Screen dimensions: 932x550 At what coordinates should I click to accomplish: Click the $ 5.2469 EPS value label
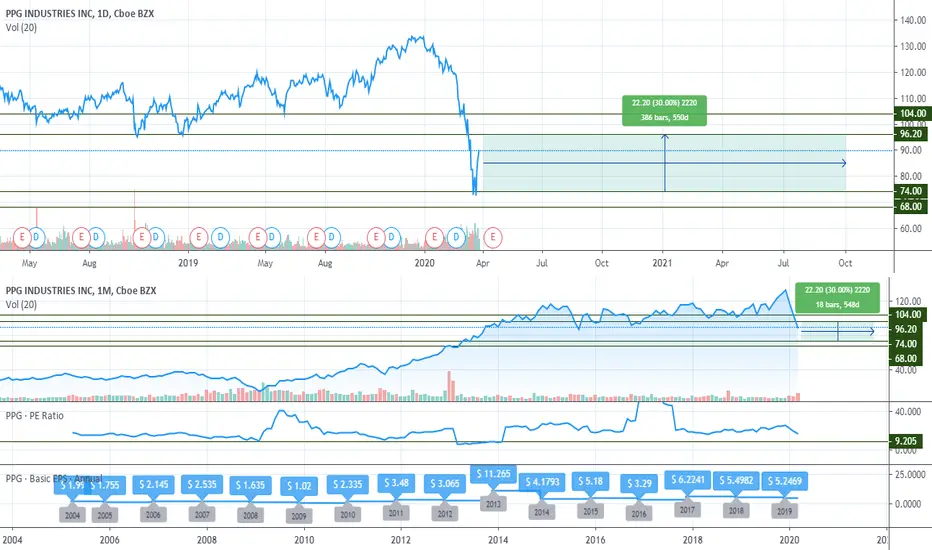tap(785, 481)
